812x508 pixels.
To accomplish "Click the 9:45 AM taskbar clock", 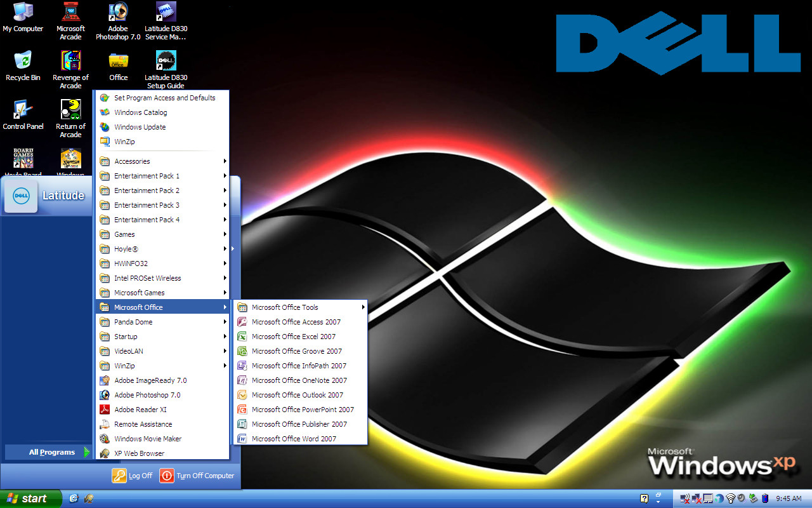I will pos(789,498).
